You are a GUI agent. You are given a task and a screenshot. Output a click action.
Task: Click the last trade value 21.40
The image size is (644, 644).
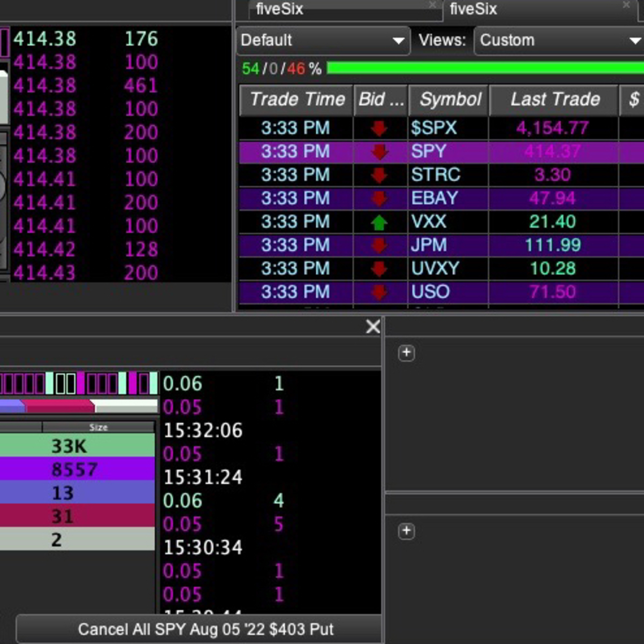coord(552,222)
